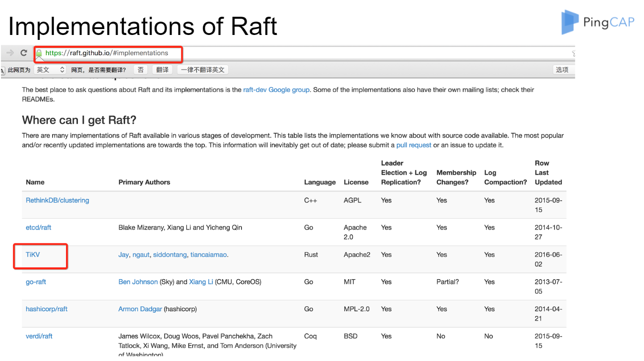The width and height of the screenshot is (644, 361).
Task: Follow the pull request link
Action: (413, 145)
